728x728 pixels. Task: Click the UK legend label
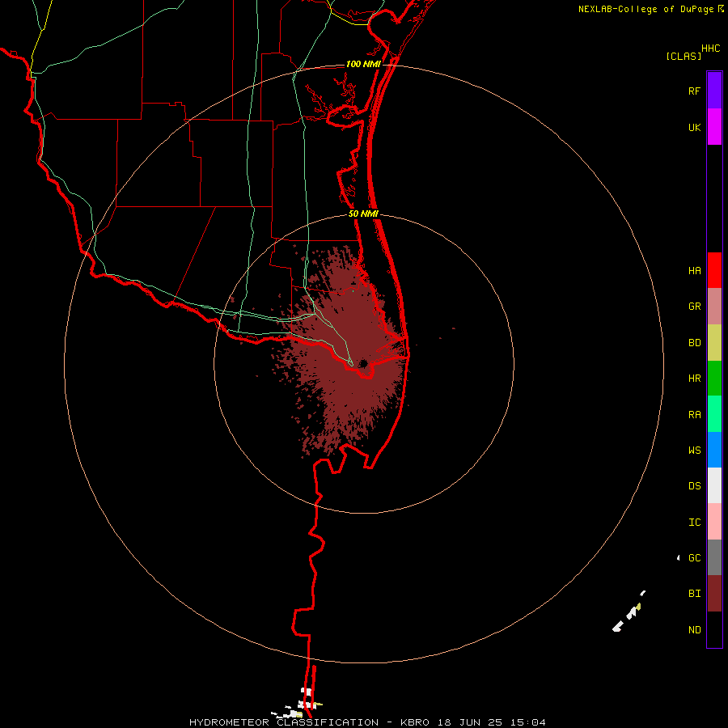point(694,127)
